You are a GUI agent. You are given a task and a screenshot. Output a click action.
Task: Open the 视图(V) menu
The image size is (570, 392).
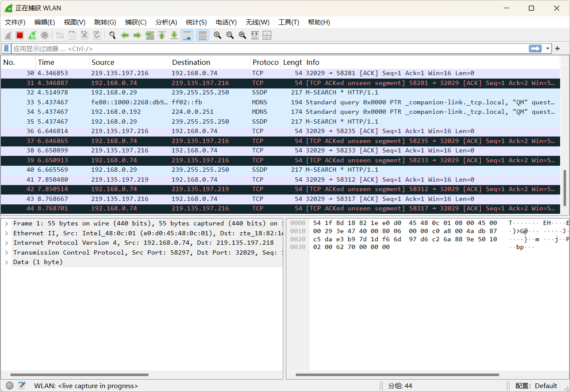click(x=75, y=22)
